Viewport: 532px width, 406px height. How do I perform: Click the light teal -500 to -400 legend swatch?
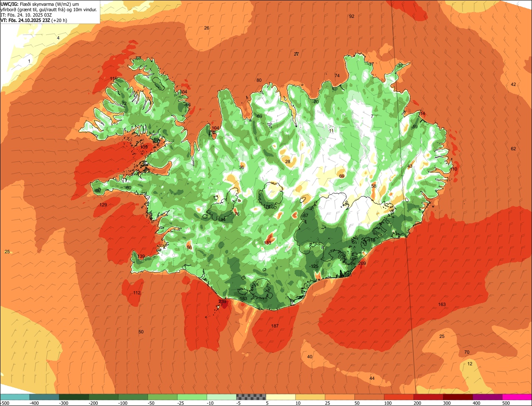point(15,397)
